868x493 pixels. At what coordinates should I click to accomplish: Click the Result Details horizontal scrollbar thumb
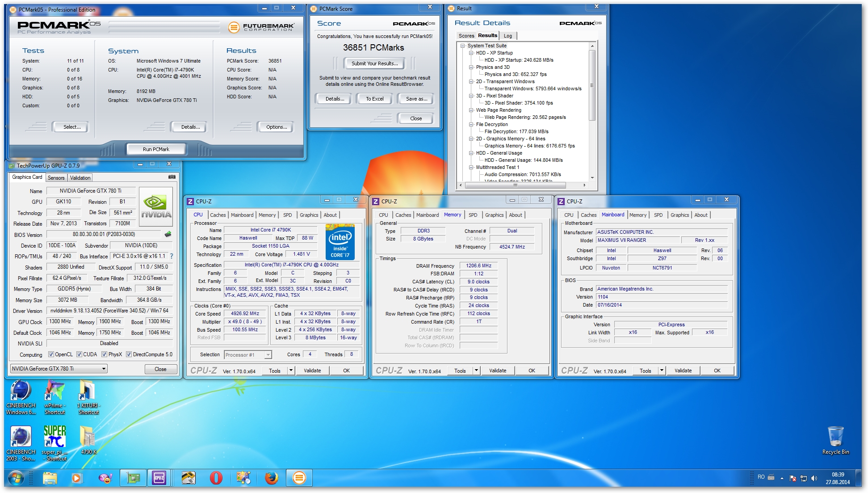pos(515,185)
